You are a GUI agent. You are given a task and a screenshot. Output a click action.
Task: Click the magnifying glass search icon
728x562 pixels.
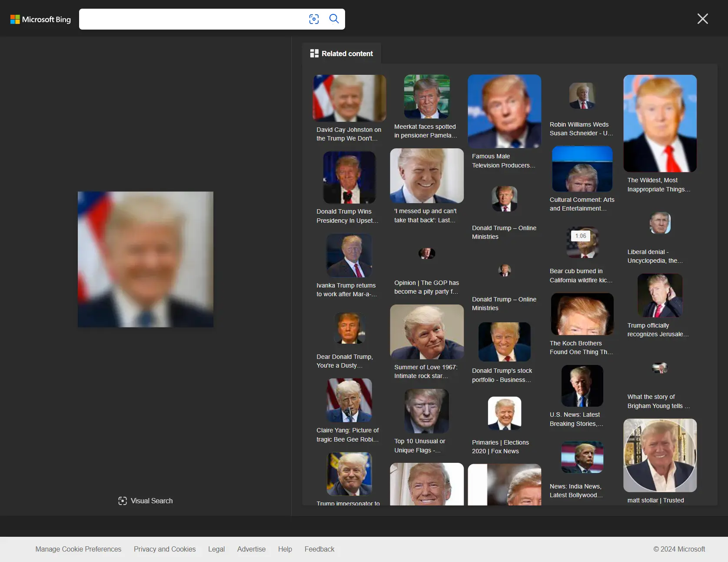pyautogui.click(x=334, y=19)
